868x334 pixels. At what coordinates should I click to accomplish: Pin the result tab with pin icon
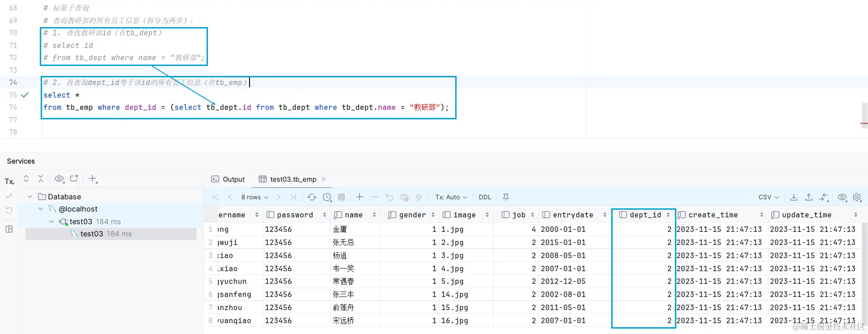[506, 197]
